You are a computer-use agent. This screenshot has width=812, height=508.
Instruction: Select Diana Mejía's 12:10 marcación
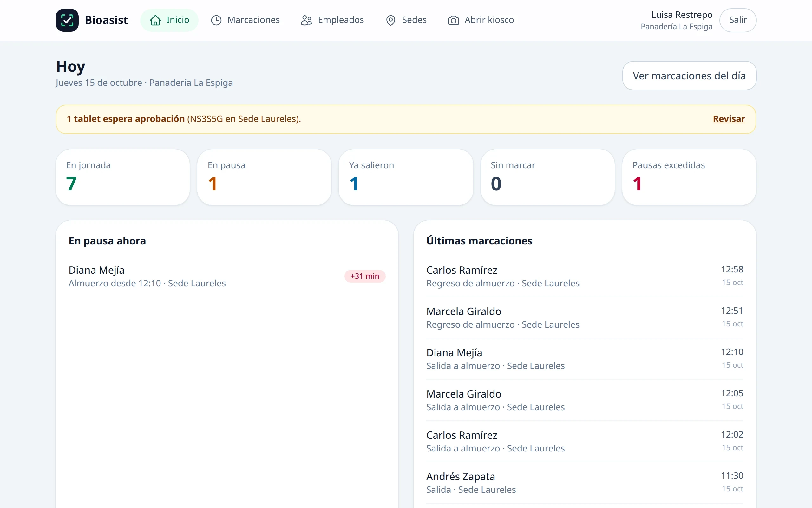coord(585,359)
